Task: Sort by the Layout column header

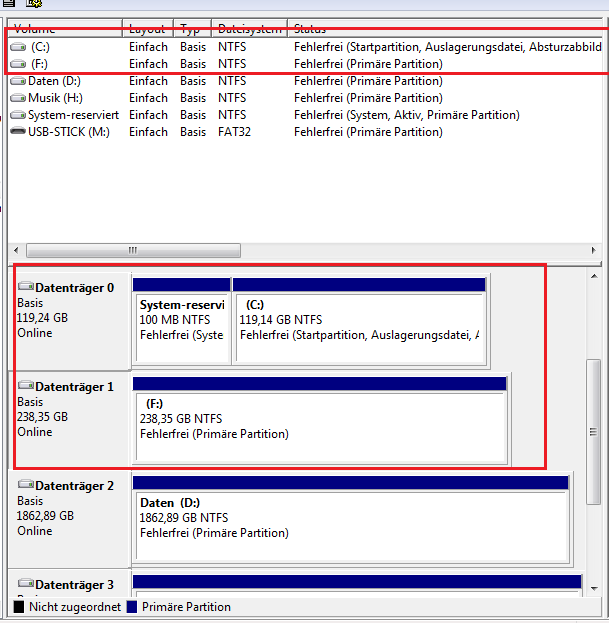Action: coord(148,29)
